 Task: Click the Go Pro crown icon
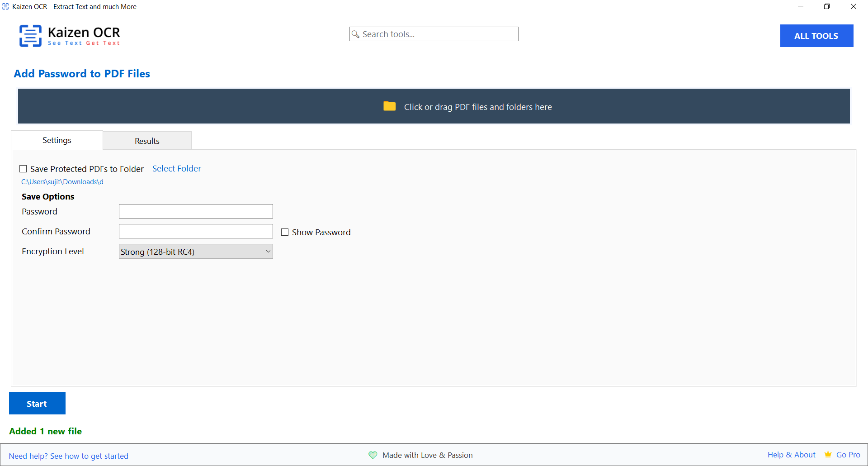pos(828,455)
